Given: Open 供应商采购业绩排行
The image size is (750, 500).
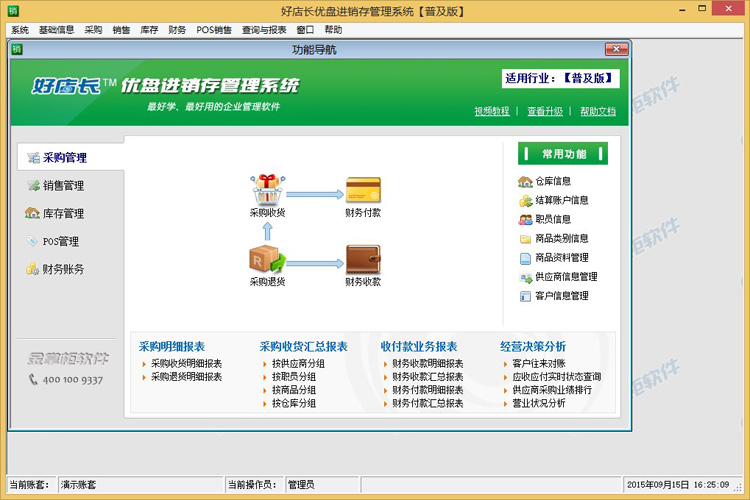Looking at the screenshot, I should tap(552, 390).
